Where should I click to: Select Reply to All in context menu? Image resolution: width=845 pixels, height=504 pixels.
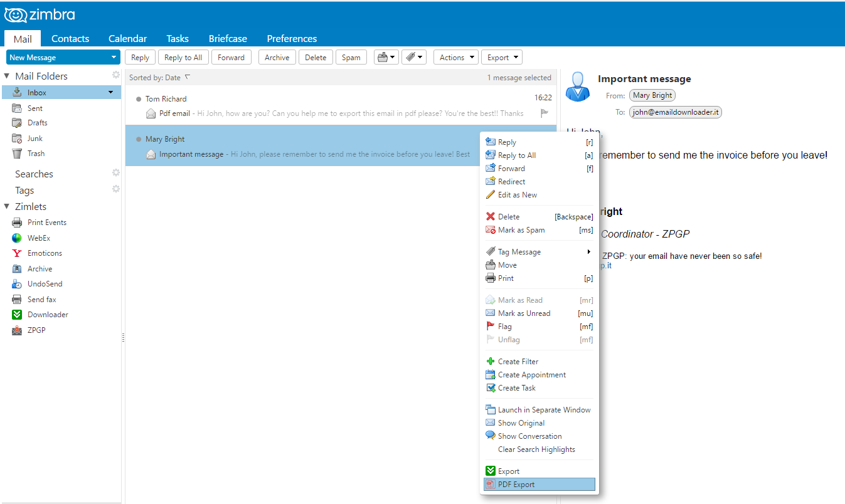click(539, 155)
